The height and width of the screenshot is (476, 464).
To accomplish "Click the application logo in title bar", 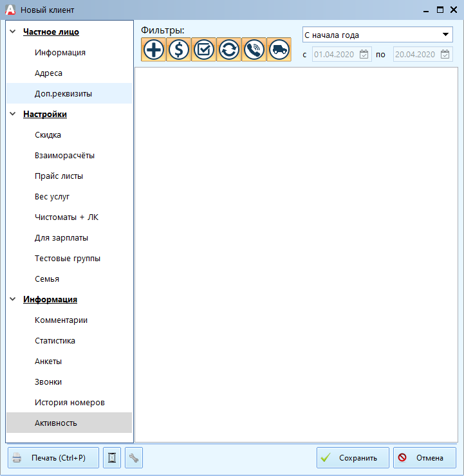I will 10,10.
